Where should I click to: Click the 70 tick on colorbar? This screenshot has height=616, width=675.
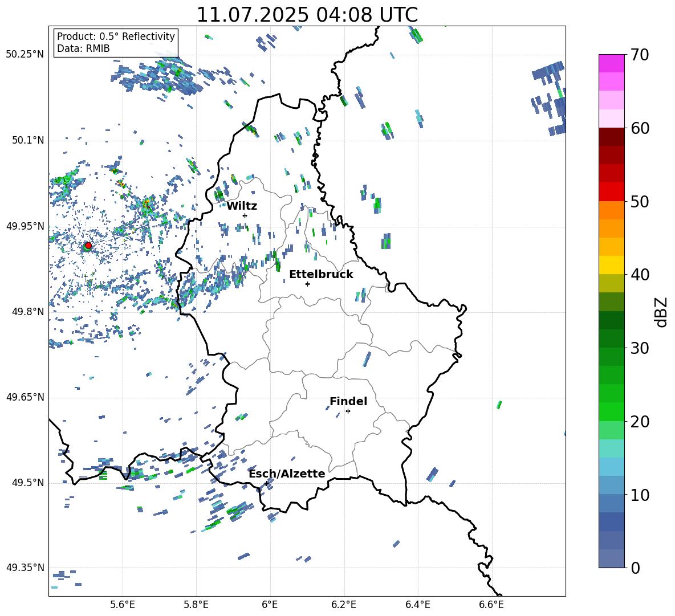pos(640,55)
